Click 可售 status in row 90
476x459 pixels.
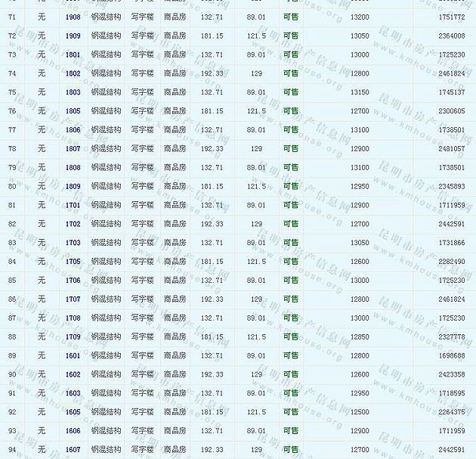pyautogui.click(x=290, y=374)
